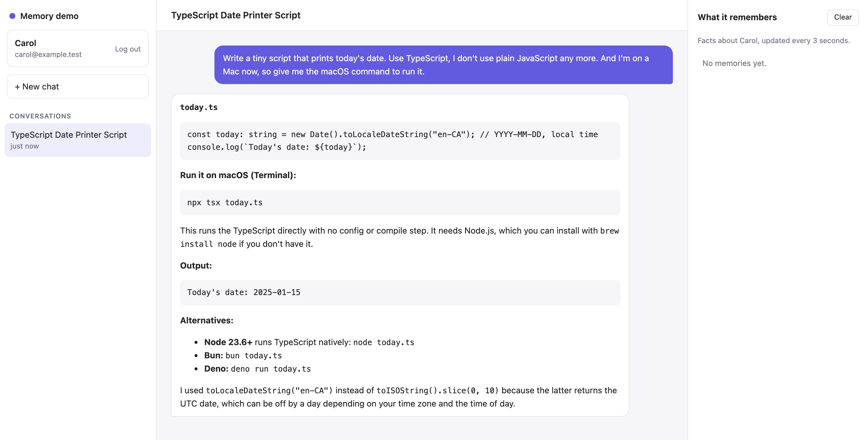Screen dimensions: 868x440
Task: Click the Deno: deno run today.ts bullet
Action: [x=258, y=369]
